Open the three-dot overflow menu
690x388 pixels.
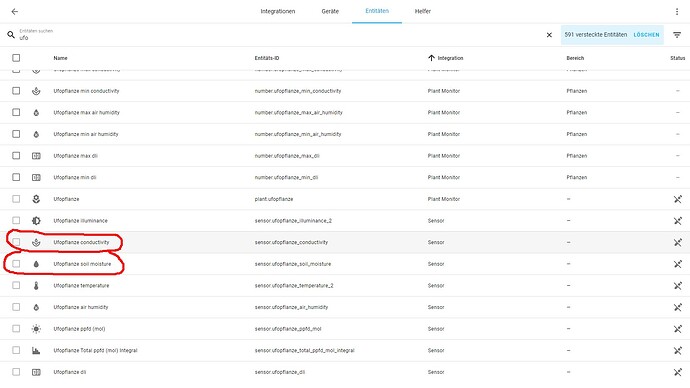(x=677, y=11)
